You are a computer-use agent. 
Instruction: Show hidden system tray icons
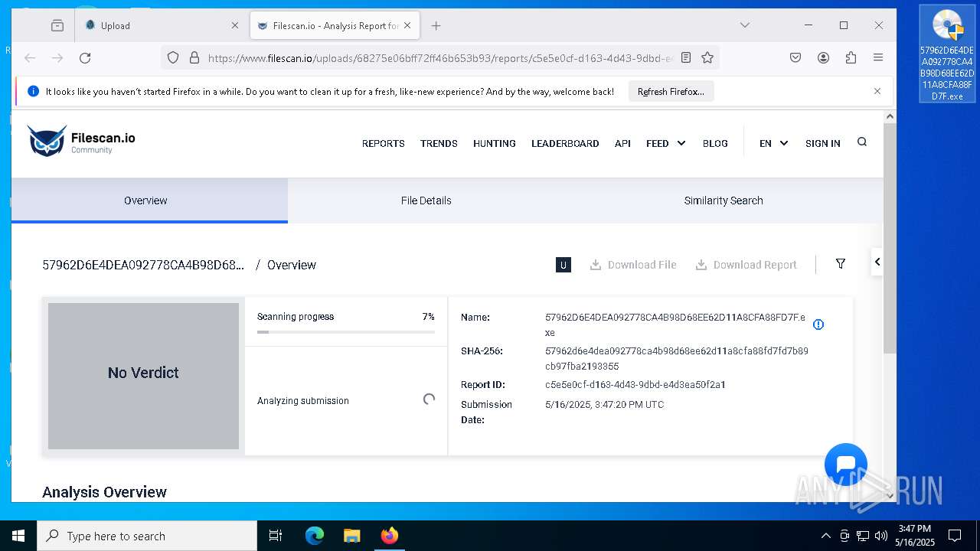[x=825, y=536]
